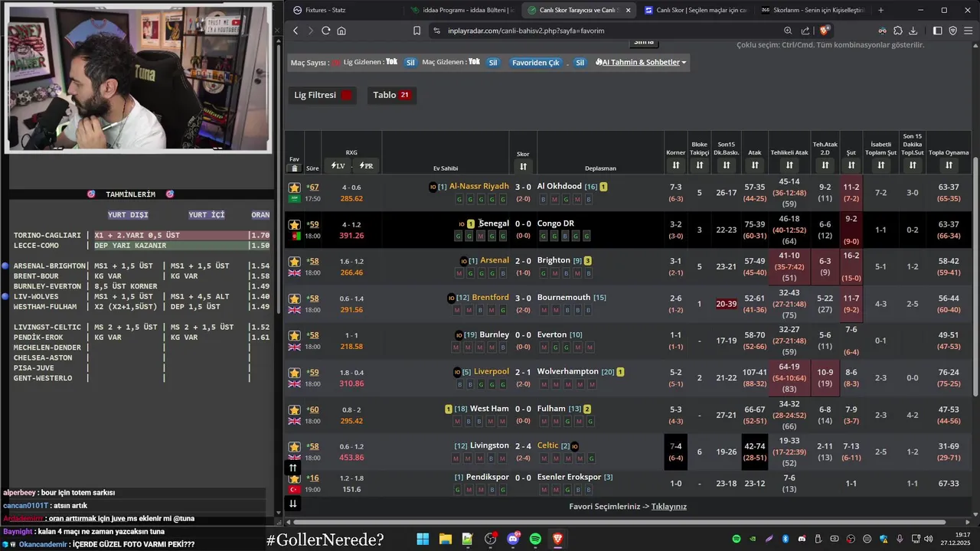This screenshot has width=980, height=551.
Task: Toggle the browser sidebar panel icon
Action: (938, 31)
